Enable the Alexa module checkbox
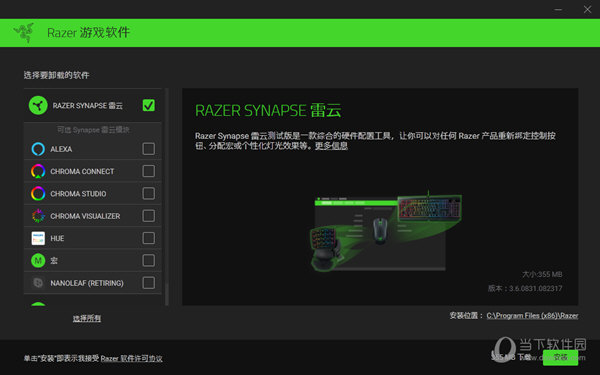600x375 pixels. pos(148,149)
